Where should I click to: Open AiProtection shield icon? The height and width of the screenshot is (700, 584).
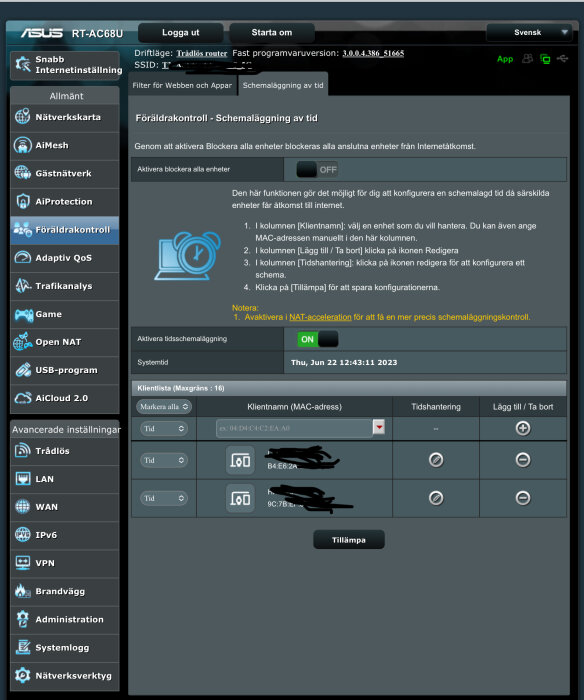(22, 201)
